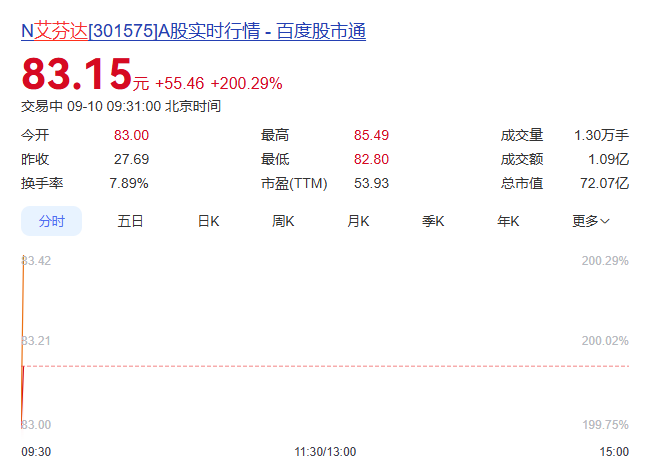Click the 今开 value 83.00
654x467 pixels.
tap(131, 135)
